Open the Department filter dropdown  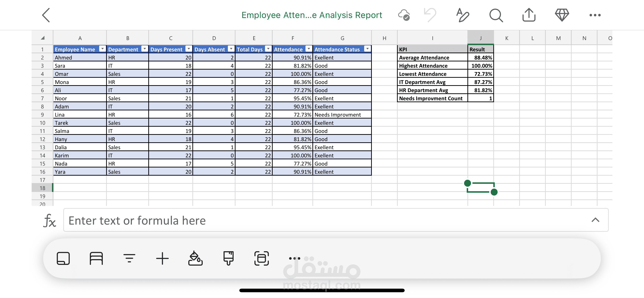click(x=144, y=48)
